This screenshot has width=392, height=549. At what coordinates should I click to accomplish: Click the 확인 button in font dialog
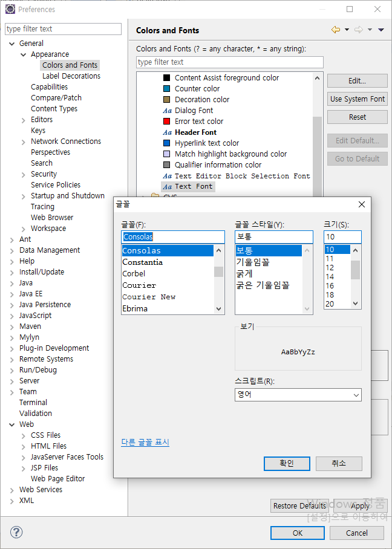tap(287, 464)
